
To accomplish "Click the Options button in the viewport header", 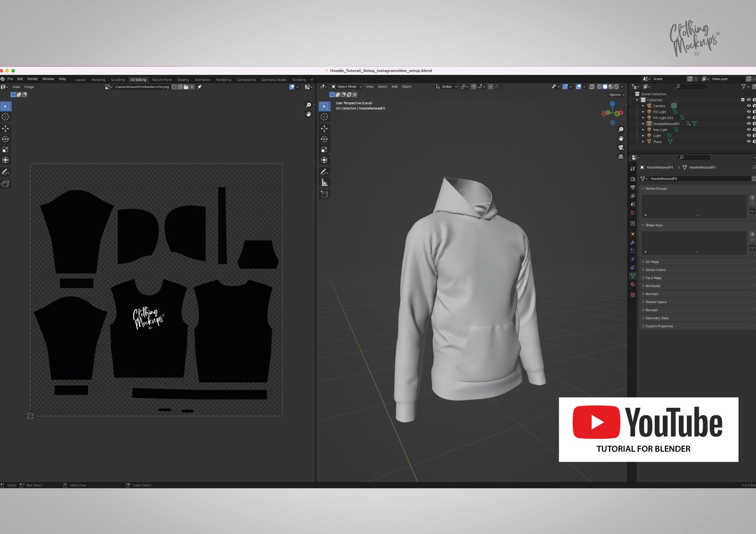I will pyautogui.click(x=615, y=94).
